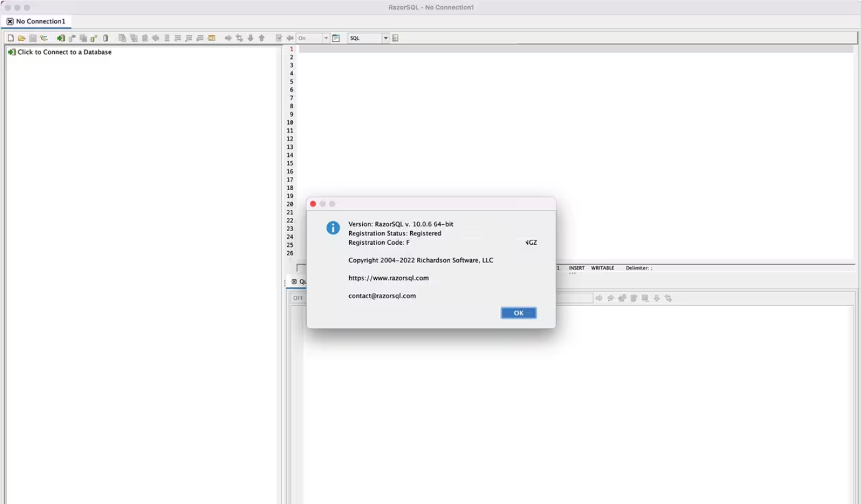The width and height of the screenshot is (861, 504).
Task: Click the INSERT status bar entry
Action: (x=577, y=268)
